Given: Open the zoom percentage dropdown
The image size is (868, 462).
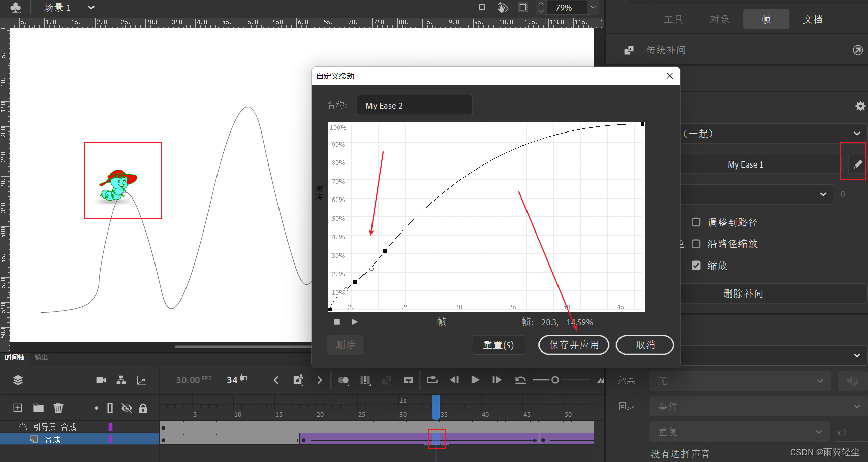Looking at the screenshot, I should tap(593, 7).
